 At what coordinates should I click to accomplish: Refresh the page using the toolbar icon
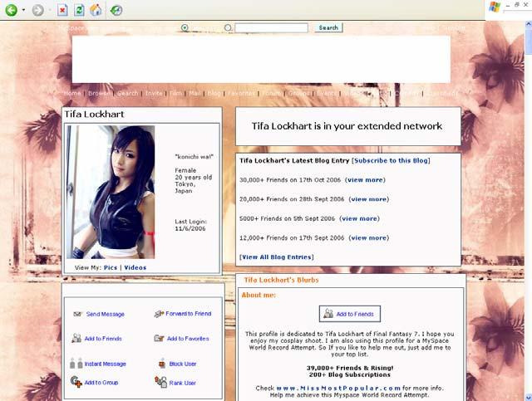79,10
